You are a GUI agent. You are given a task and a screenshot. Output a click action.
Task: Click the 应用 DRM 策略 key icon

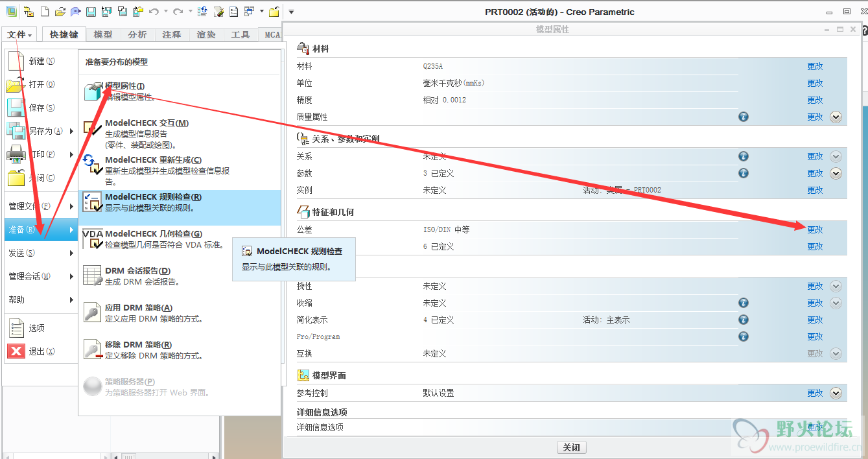pyautogui.click(x=93, y=312)
